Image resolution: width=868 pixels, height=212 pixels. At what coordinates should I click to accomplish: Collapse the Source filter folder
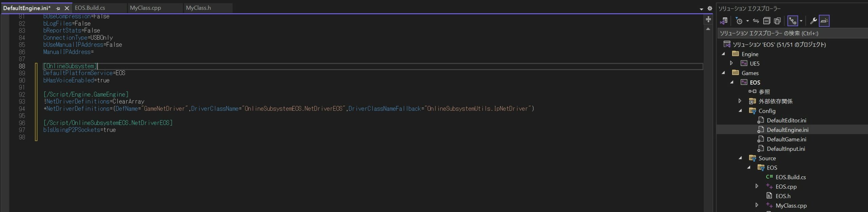tap(740, 158)
